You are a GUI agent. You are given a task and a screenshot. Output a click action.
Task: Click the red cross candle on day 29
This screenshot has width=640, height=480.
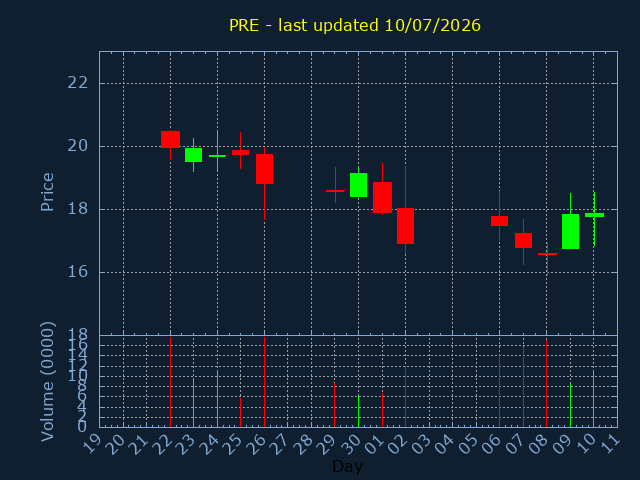point(335,191)
